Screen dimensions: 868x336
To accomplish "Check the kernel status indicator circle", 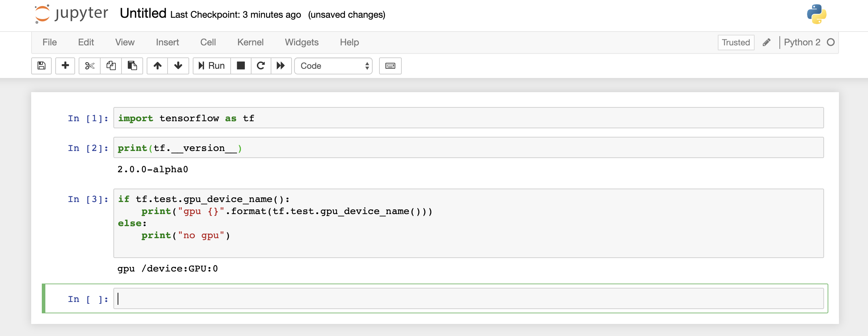I will coord(830,42).
